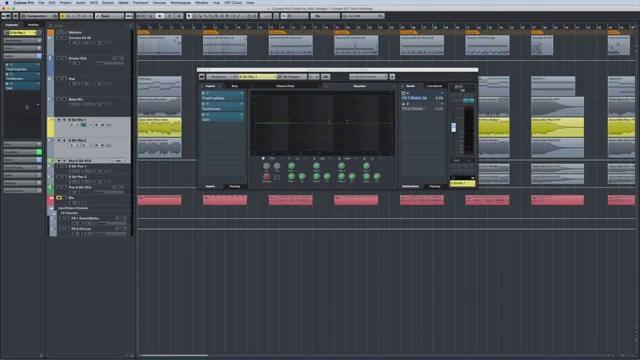
Task: Click the fourth green EQ band gain knob
Action: pyautogui.click(x=366, y=166)
